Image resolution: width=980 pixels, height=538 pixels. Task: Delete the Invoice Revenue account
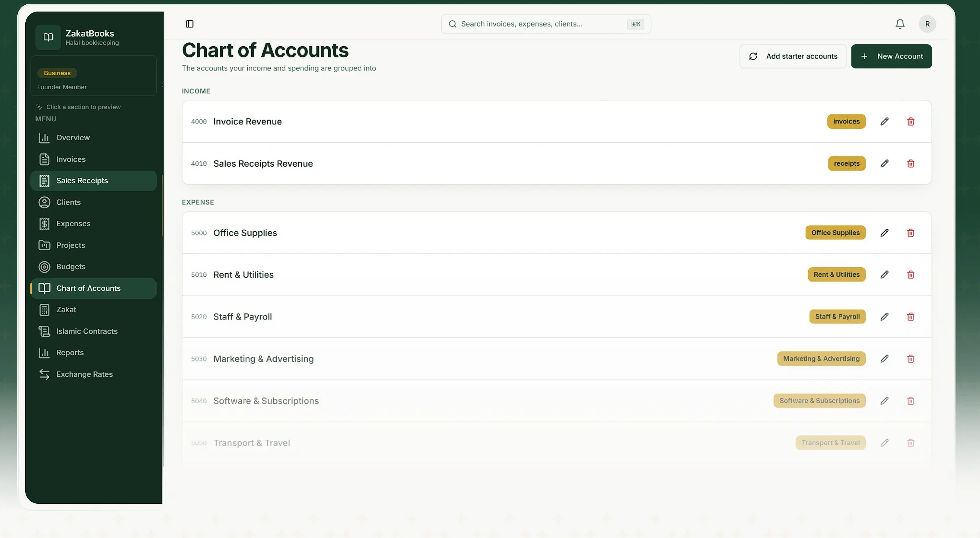(x=910, y=121)
